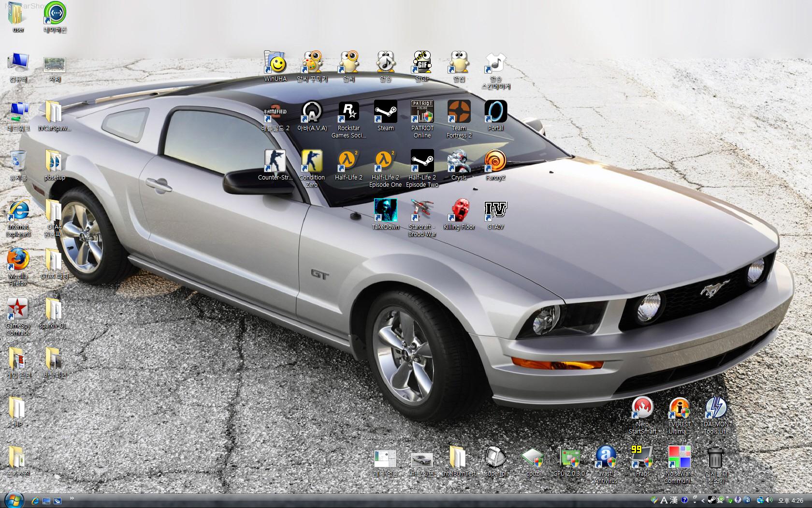The image size is (812, 508).
Task: Select the GTAIV desktop shortcut
Action: tap(495, 211)
